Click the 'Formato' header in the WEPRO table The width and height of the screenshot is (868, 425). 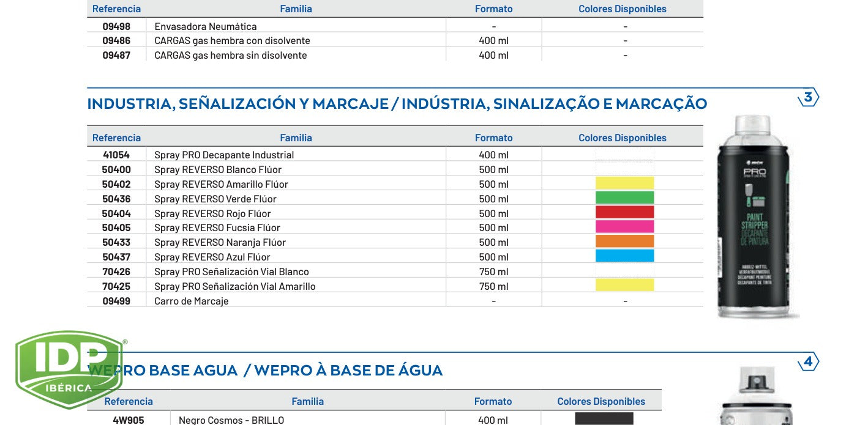click(x=493, y=401)
